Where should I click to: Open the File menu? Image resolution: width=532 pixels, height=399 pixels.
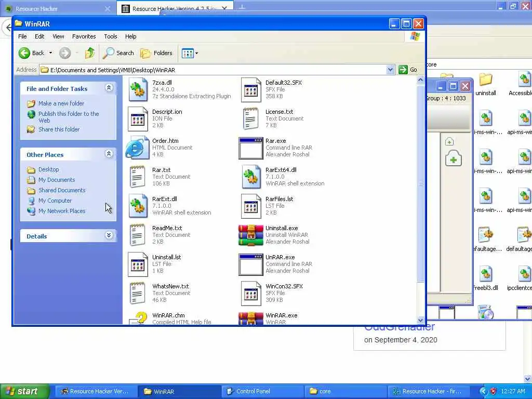click(22, 36)
